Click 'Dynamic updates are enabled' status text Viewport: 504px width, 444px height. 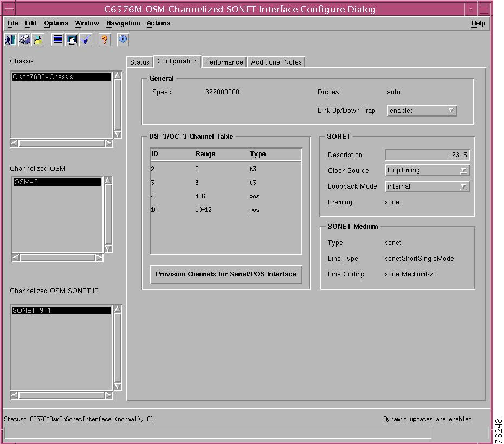(428, 419)
